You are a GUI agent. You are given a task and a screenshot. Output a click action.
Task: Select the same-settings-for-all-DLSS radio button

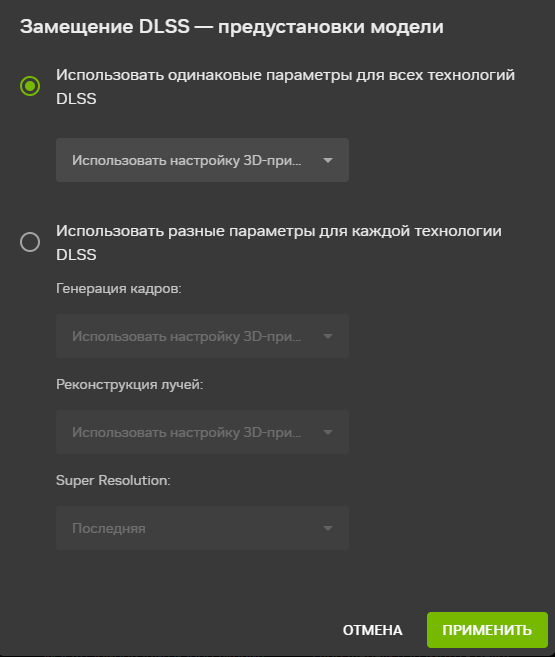(x=30, y=86)
